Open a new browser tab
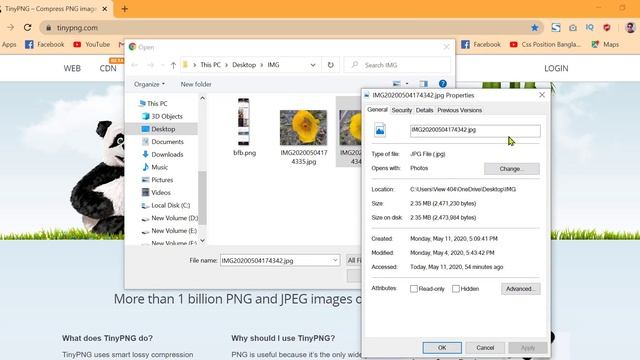The height and width of the screenshot is (360, 640). [124, 9]
